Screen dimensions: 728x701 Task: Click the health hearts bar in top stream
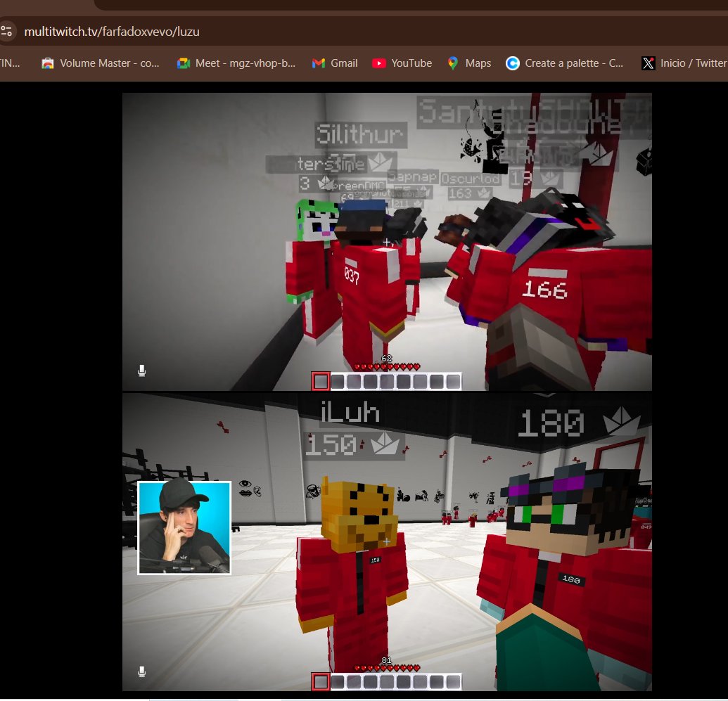click(387, 367)
